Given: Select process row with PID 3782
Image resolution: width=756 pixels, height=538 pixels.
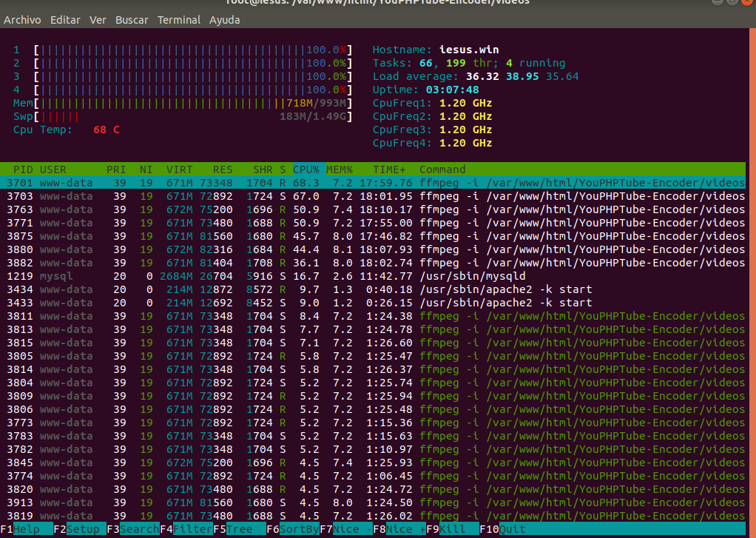Looking at the screenshot, I should [x=373, y=449].
